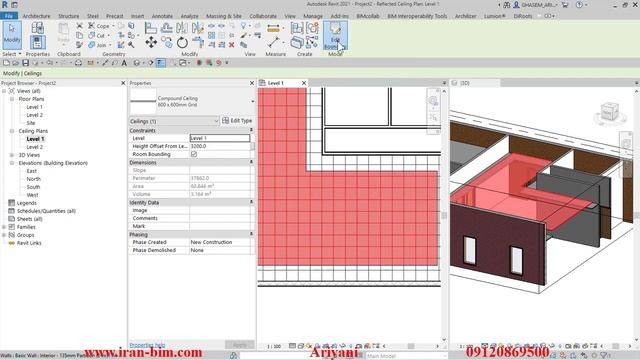Click the Type Properties ribbon icon
Screen dimensions: 640x360
tap(38, 28)
